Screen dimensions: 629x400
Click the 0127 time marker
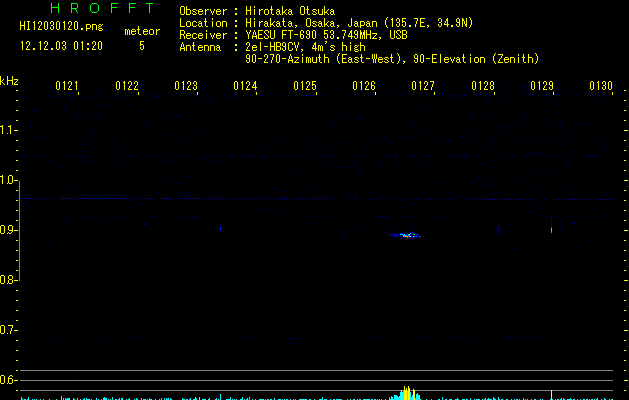[423, 86]
